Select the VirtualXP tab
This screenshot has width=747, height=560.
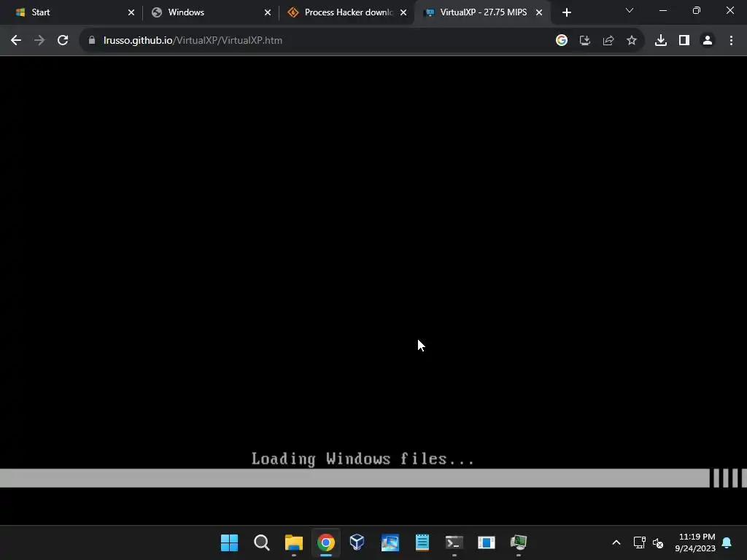[x=483, y=12]
